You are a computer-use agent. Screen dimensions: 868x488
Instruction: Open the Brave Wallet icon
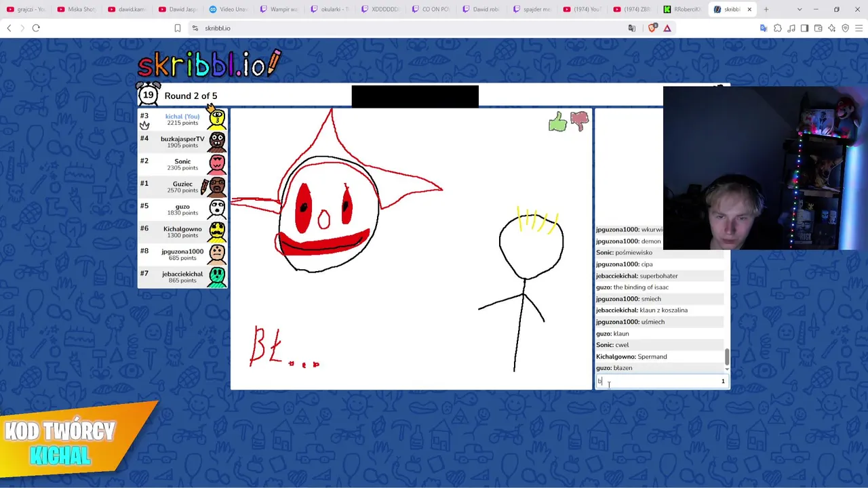point(818,28)
